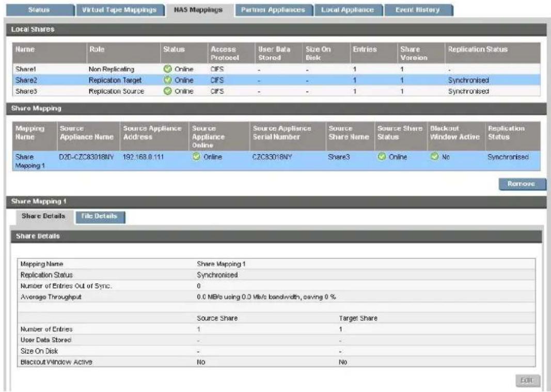Select the Share Details tab
The width and height of the screenshot is (551, 392).
43,216
